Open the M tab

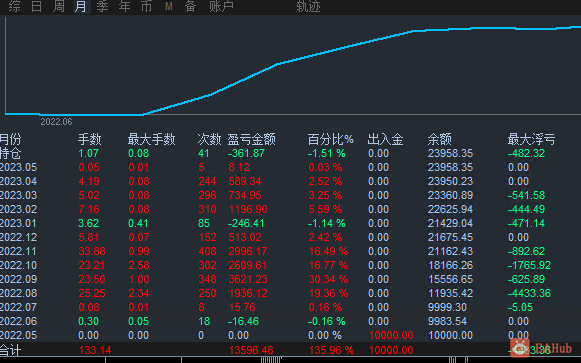pos(169,6)
